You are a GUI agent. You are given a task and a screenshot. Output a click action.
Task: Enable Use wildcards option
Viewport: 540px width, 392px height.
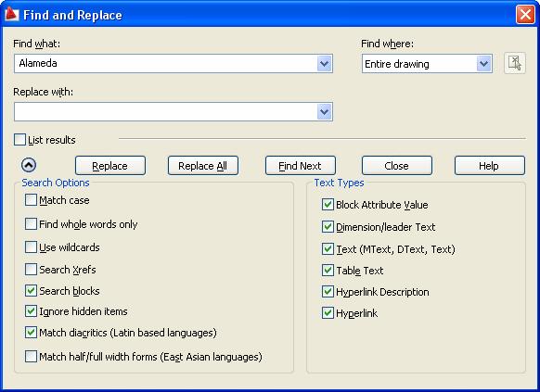(31, 247)
